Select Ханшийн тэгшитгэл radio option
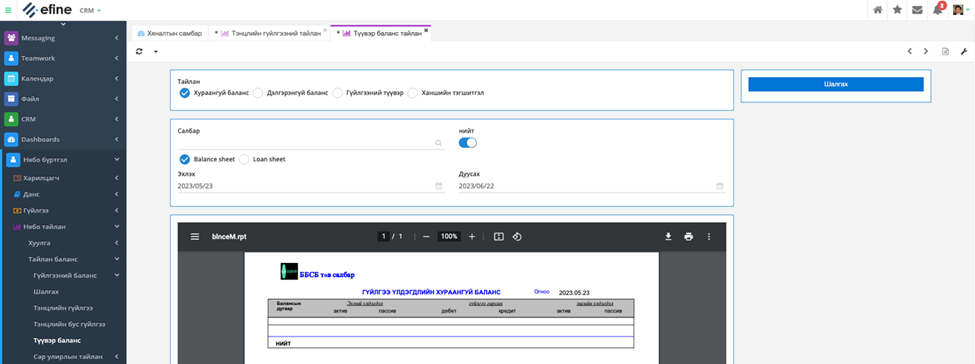This screenshot has height=364, width=975. tap(413, 93)
